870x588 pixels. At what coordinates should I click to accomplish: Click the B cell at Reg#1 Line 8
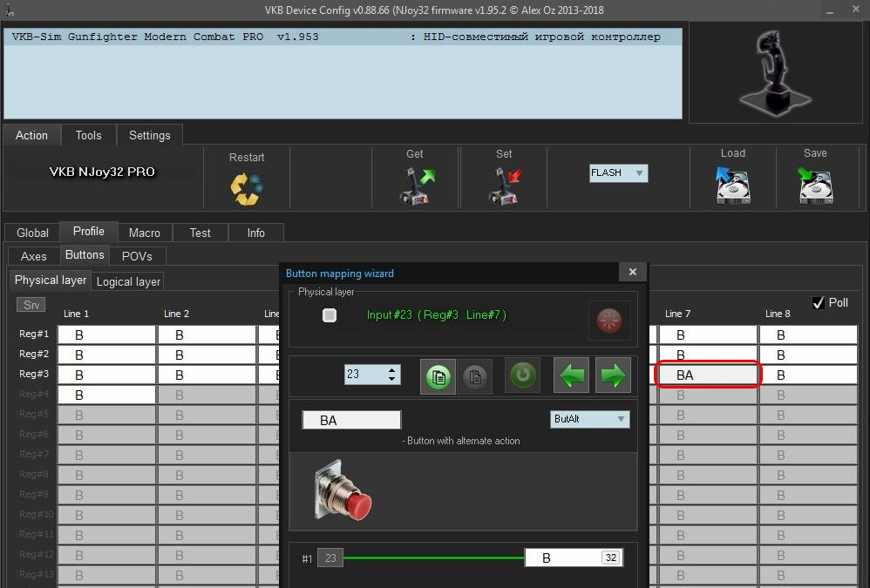coord(808,335)
